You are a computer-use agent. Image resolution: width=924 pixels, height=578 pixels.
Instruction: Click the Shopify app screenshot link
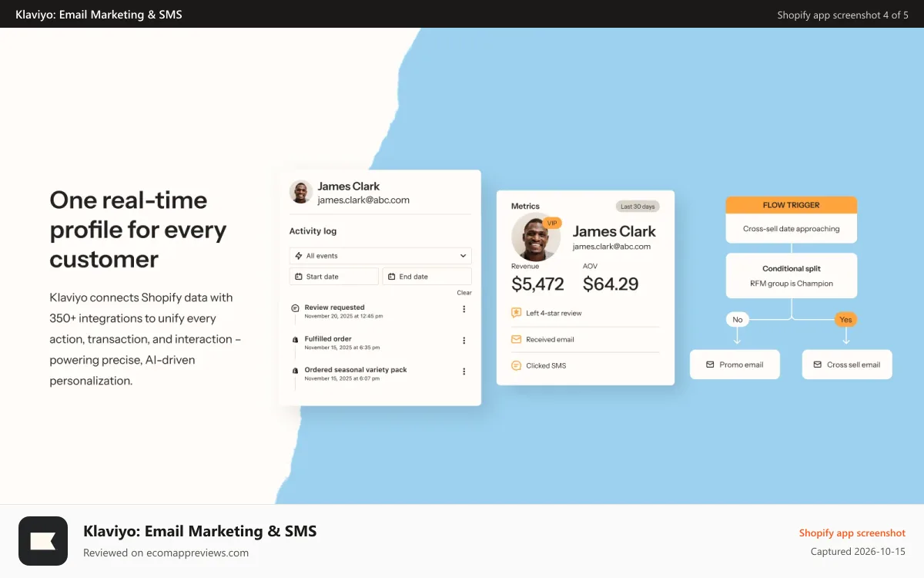tap(852, 533)
